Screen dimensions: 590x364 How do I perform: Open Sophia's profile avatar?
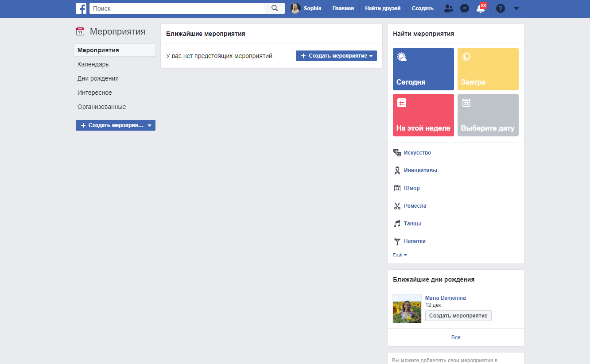295,8
